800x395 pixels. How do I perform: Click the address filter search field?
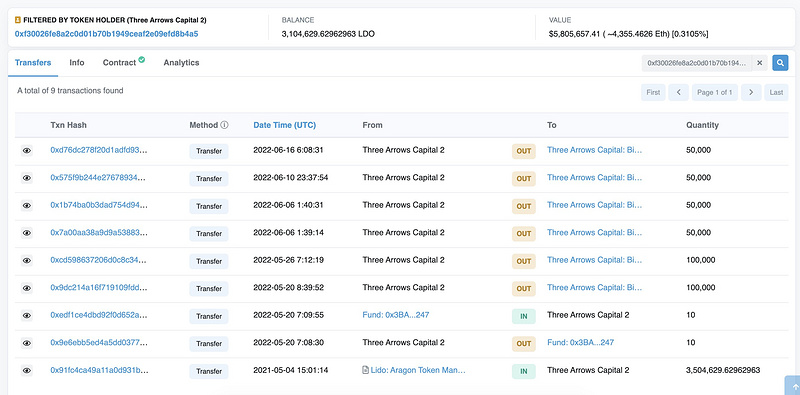pos(697,63)
